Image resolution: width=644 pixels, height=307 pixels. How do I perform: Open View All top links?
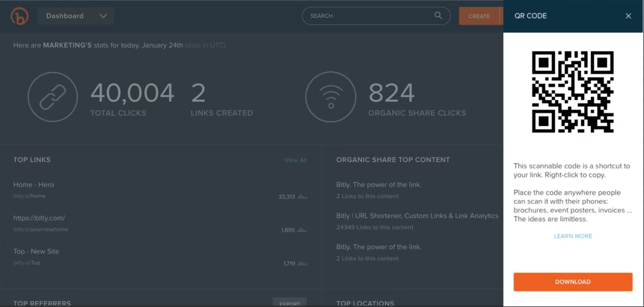pyautogui.click(x=295, y=160)
